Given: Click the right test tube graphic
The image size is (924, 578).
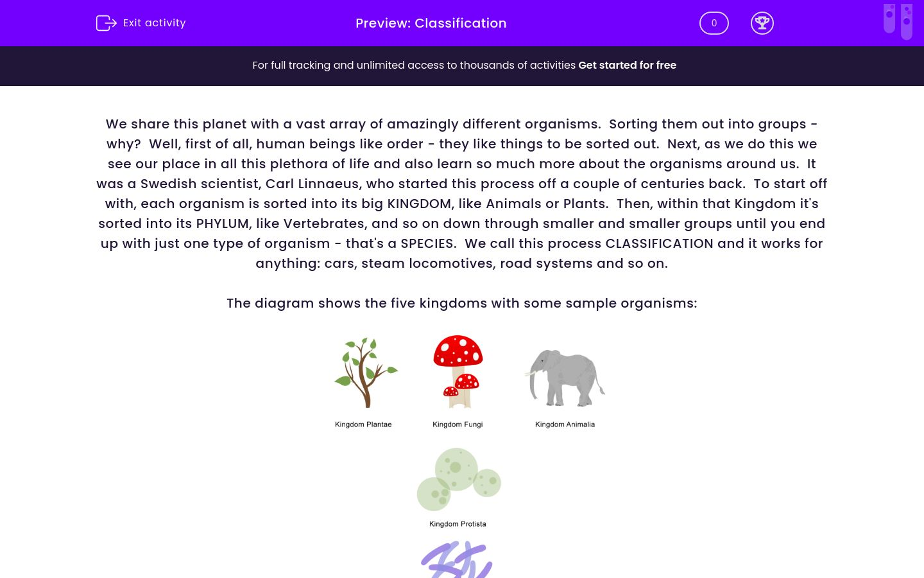Looking at the screenshot, I should (x=906, y=21).
